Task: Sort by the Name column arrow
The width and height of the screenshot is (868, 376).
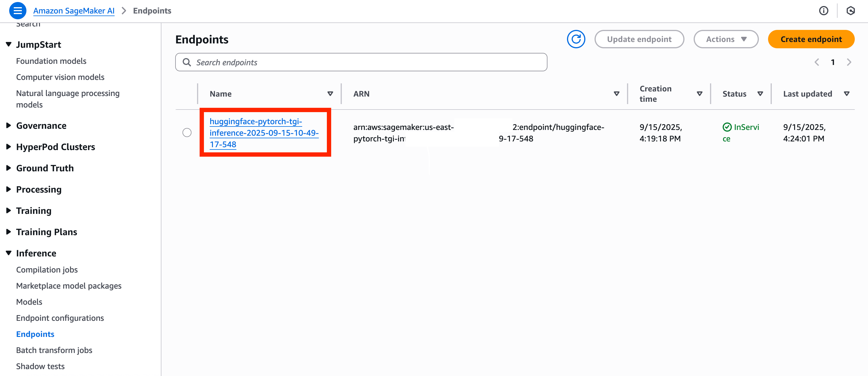Action: click(330, 94)
